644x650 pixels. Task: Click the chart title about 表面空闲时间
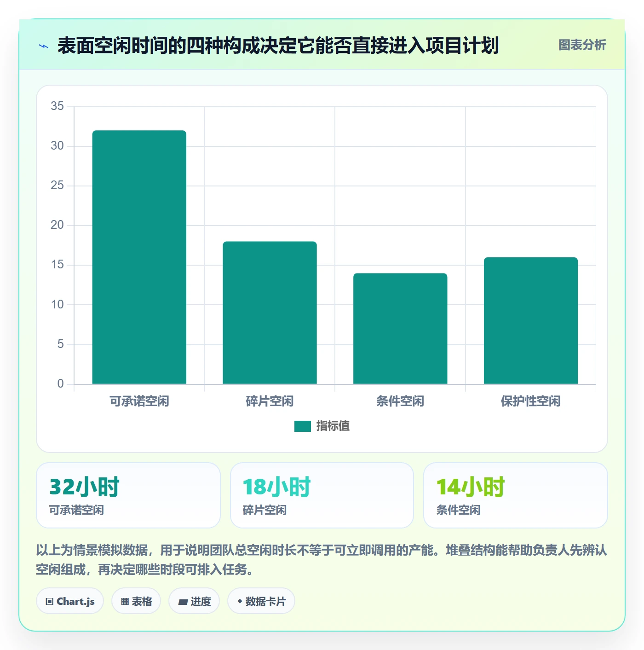278,46
